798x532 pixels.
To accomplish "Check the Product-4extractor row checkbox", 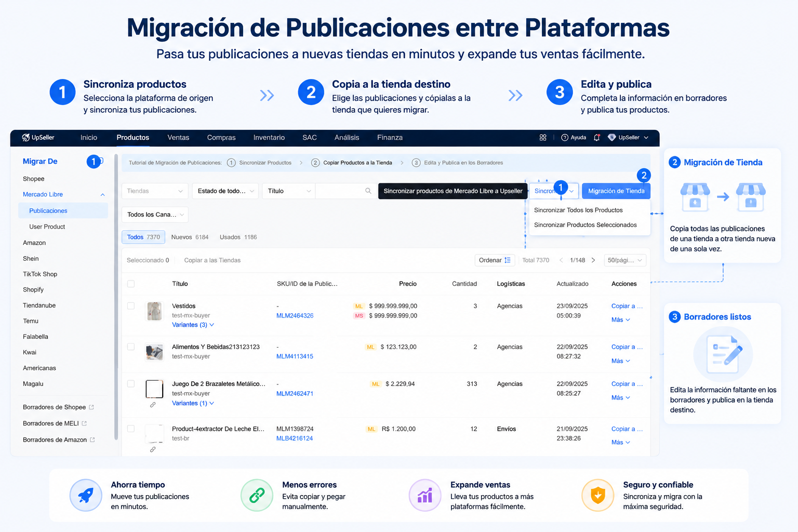I will coord(131,429).
